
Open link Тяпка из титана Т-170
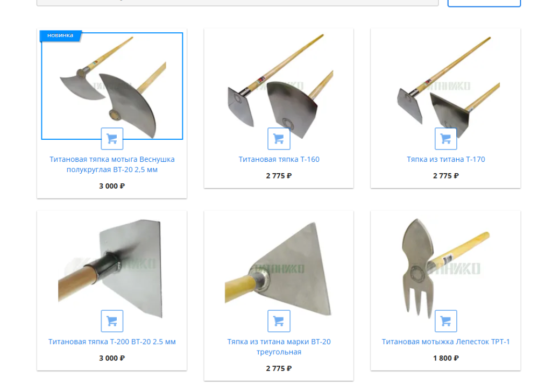445,159
